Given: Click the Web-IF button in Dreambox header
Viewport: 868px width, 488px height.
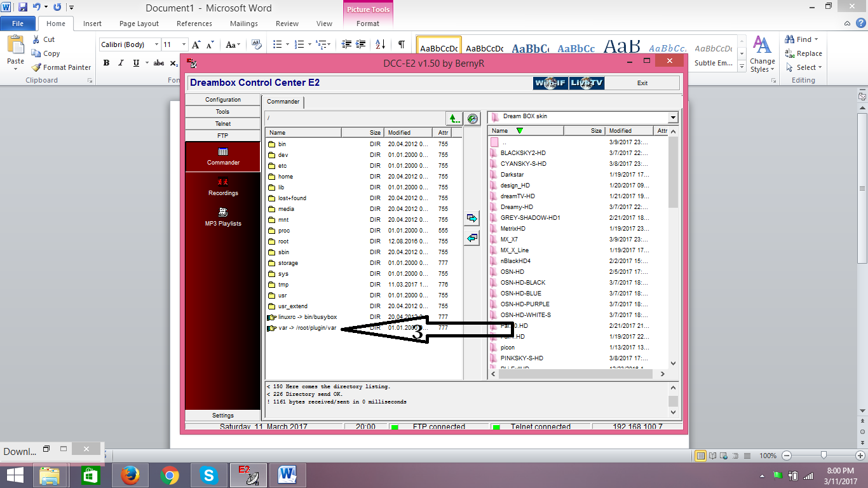Looking at the screenshot, I should pos(550,83).
